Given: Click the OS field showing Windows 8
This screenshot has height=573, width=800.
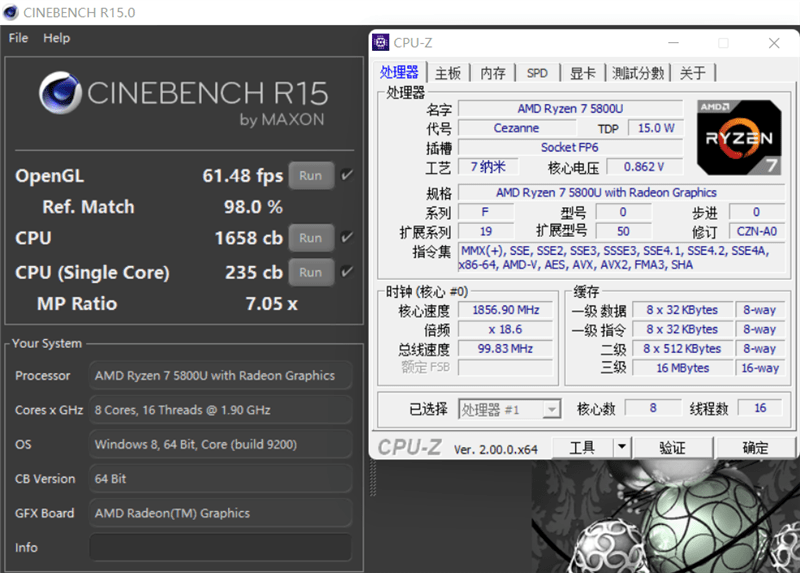Looking at the screenshot, I should pyautogui.click(x=220, y=444).
